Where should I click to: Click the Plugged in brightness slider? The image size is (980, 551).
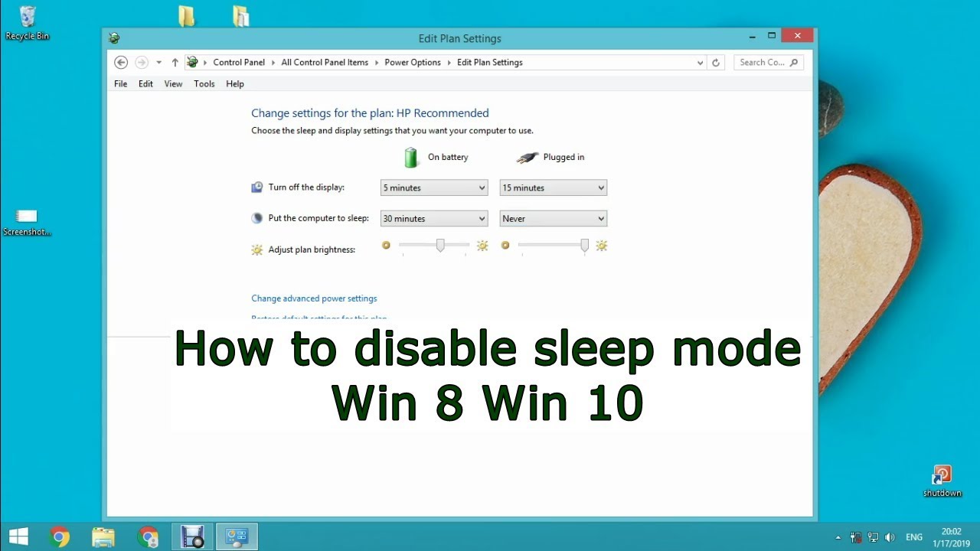pyautogui.click(x=554, y=246)
